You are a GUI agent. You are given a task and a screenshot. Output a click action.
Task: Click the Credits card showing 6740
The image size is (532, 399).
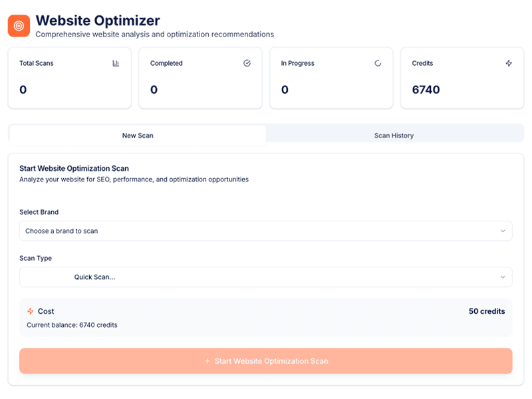[462, 78]
